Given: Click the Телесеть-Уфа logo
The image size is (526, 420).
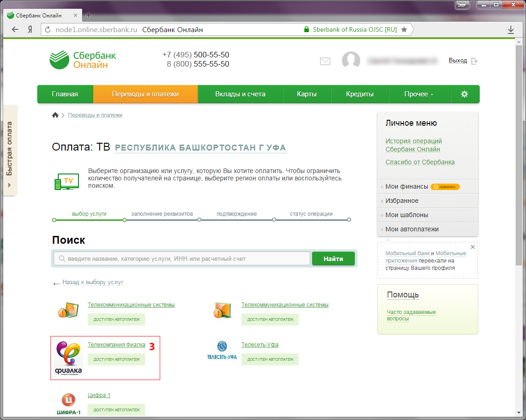Looking at the screenshot, I should 222,350.
